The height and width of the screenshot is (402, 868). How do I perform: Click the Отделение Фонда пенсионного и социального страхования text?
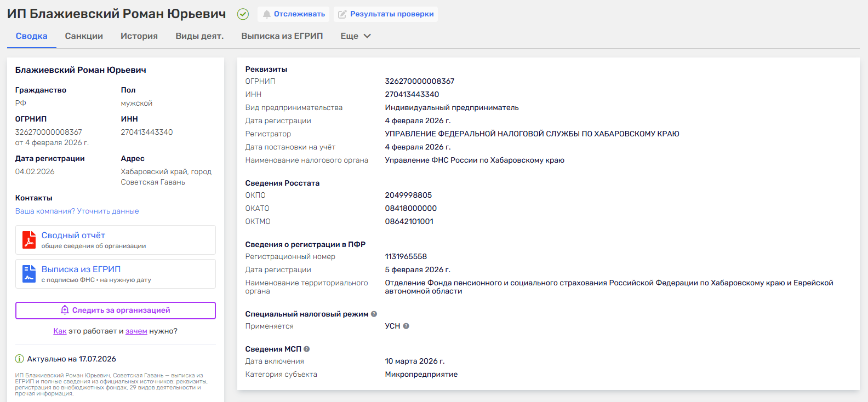click(609, 287)
